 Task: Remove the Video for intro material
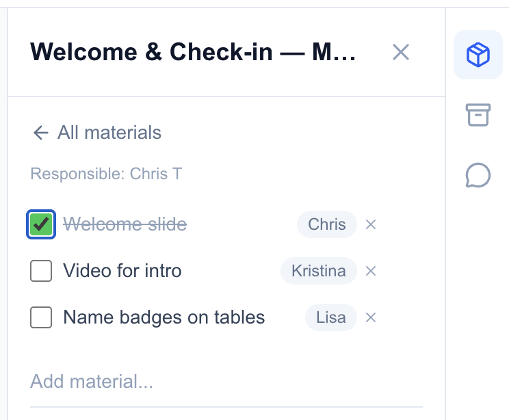point(371,271)
